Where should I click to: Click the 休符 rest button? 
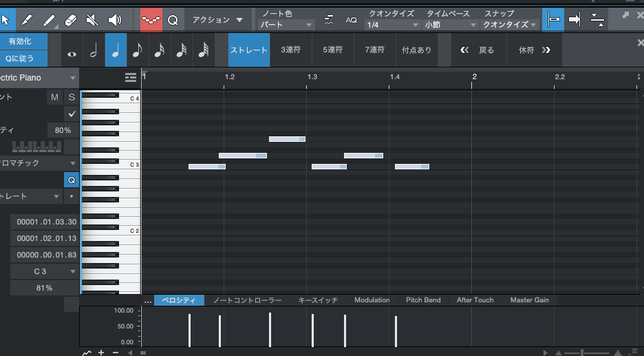(x=534, y=50)
